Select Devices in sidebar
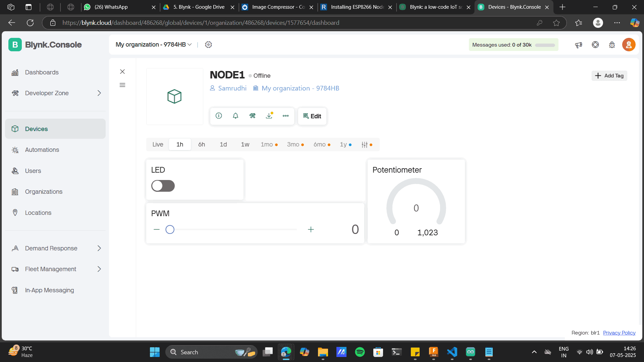644x362 pixels. (x=55, y=129)
